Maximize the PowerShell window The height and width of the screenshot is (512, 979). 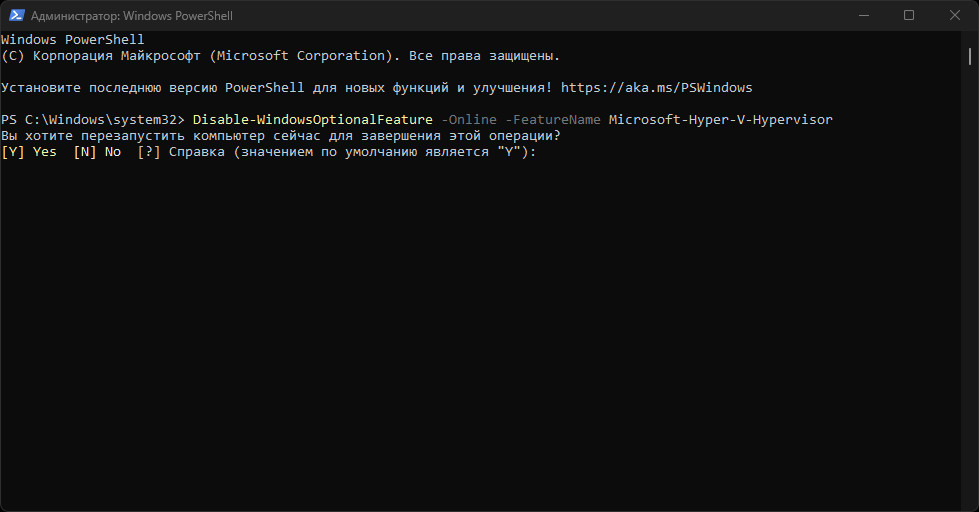coord(909,16)
